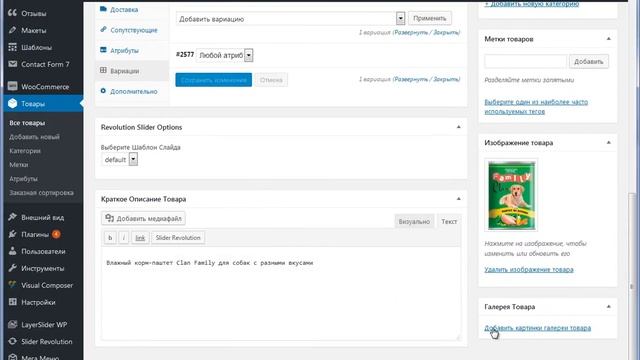
Task: Open Все товары submenu item
Action: pyautogui.click(x=27, y=123)
